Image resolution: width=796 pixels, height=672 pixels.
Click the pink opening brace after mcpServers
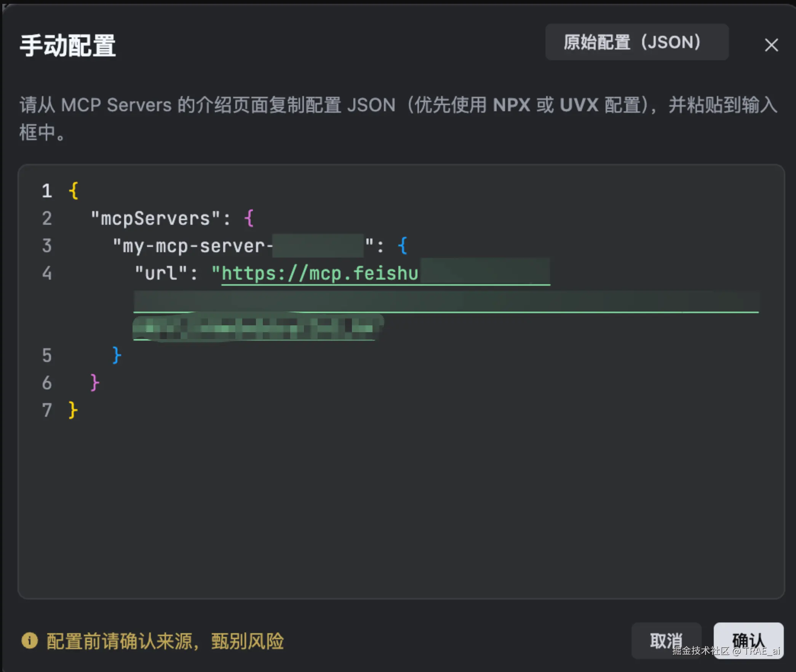[249, 218]
